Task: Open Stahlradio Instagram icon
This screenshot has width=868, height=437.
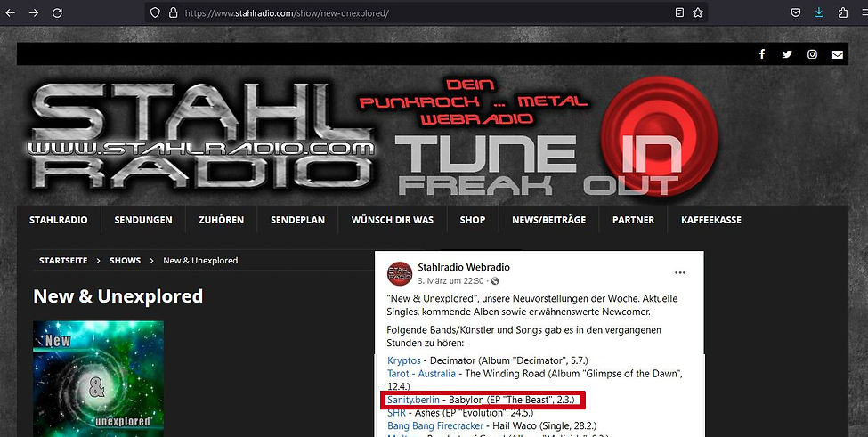Action: [x=812, y=54]
